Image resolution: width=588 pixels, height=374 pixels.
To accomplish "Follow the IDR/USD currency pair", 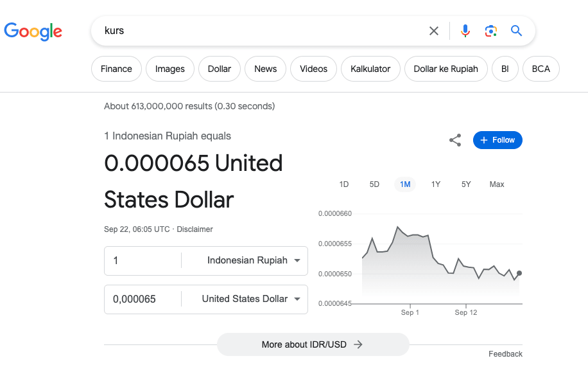I will pos(497,140).
